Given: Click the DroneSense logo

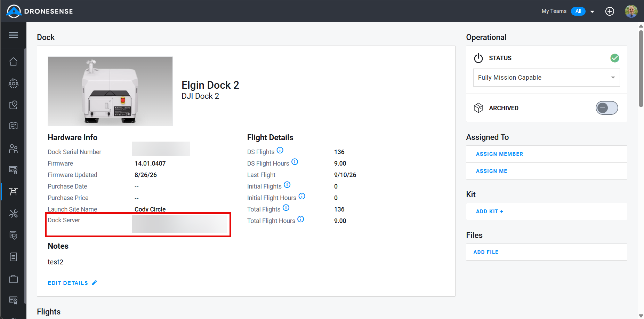Looking at the screenshot, I should click(40, 11).
